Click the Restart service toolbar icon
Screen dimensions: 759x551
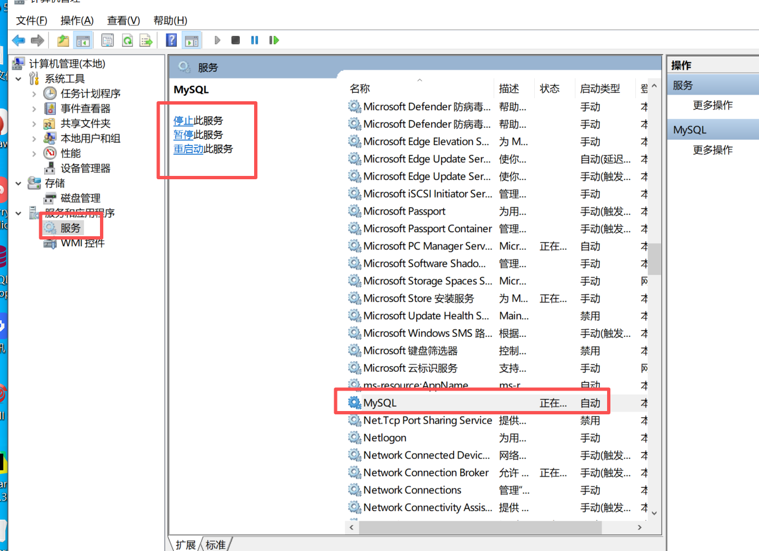[x=274, y=40]
